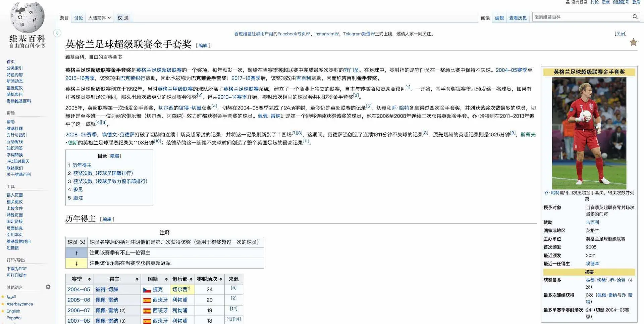Open the 编辑 tab at top

[x=499, y=18]
